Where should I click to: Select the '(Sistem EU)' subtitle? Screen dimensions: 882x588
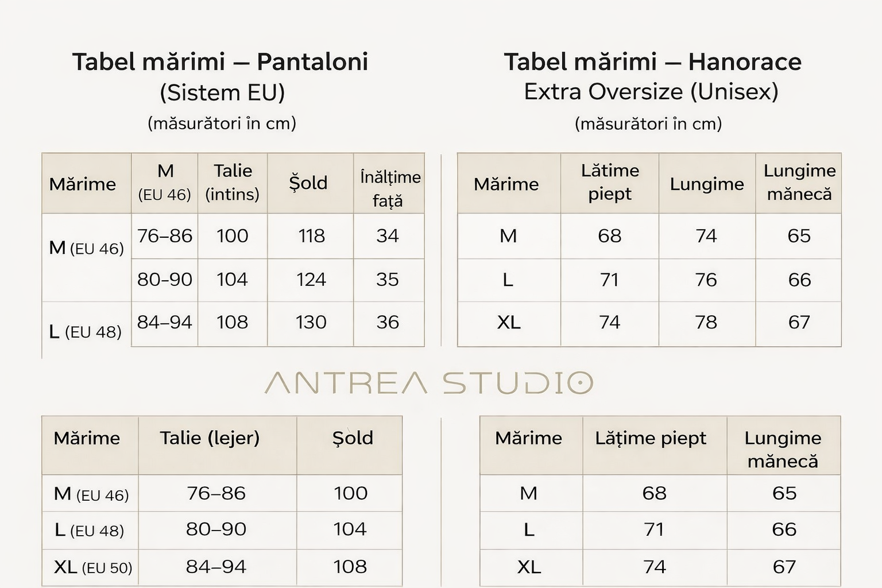(222, 92)
